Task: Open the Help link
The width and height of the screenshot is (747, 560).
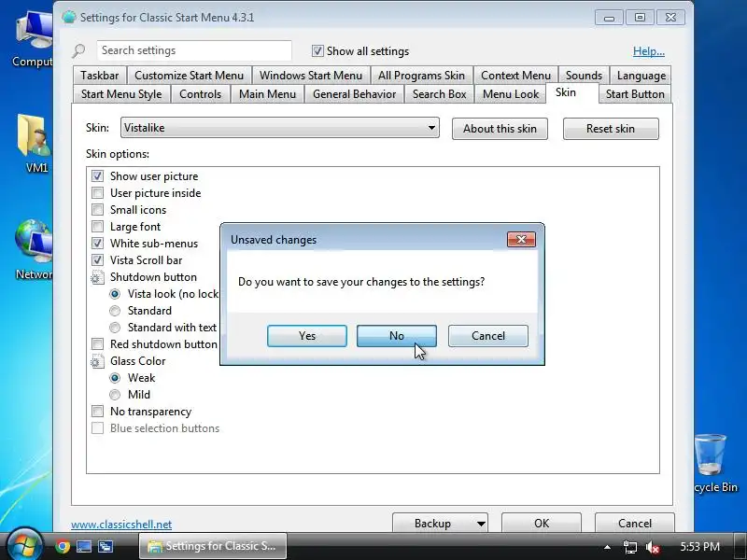Action: [x=648, y=51]
